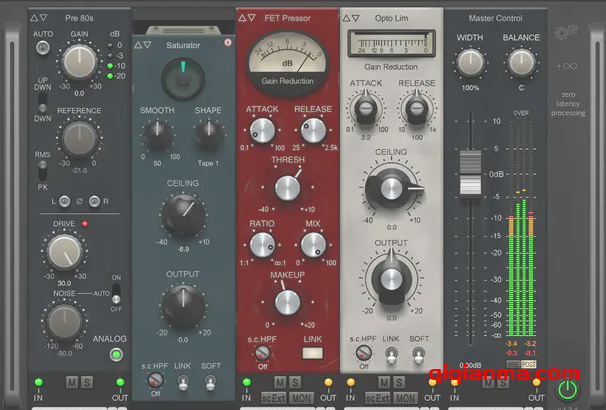Image resolution: width=606 pixels, height=410 pixels.
Task: Click the FET Pressor gain reduction meter
Action: pyautogui.click(x=285, y=58)
